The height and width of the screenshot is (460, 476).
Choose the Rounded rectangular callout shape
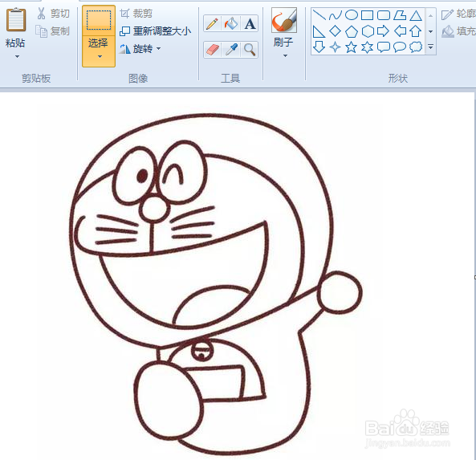(384, 47)
